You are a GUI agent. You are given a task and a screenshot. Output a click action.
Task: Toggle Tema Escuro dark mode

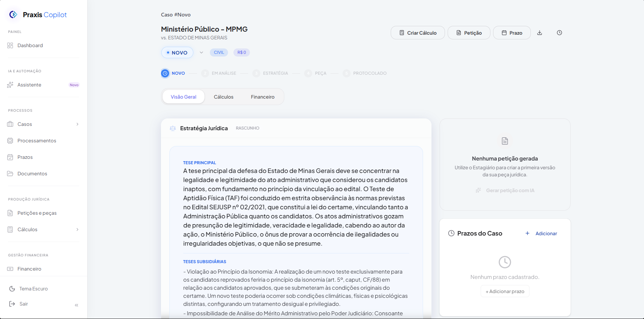[x=33, y=289]
